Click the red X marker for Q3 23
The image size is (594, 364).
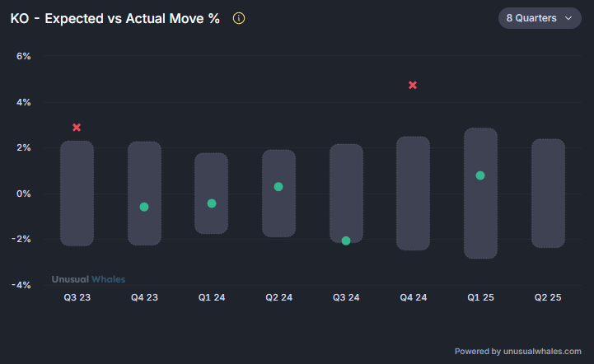click(77, 128)
